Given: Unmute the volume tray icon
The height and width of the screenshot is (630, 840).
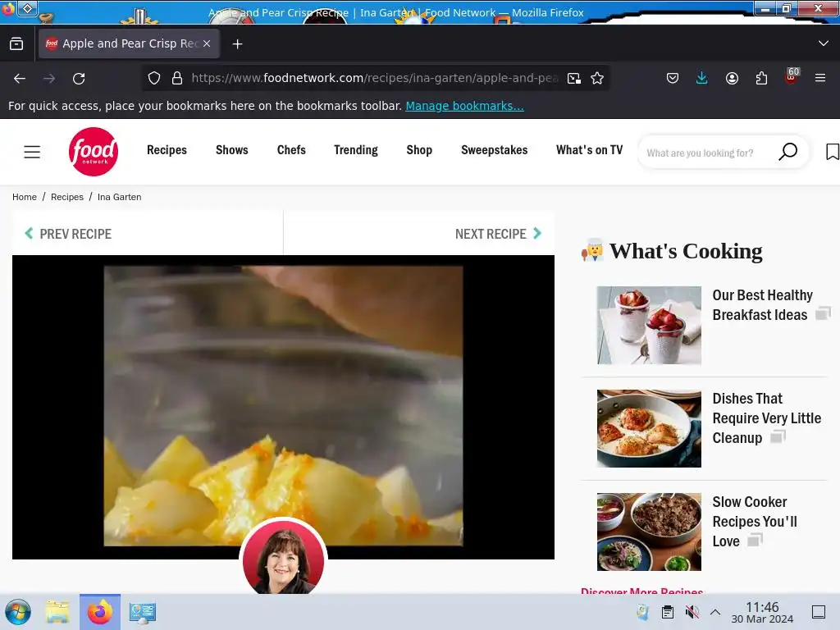Looking at the screenshot, I should [x=692, y=612].
